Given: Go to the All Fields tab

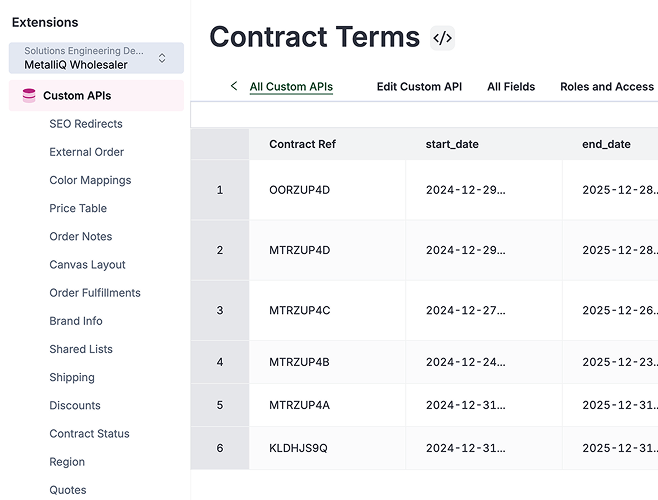Looking at the screenshot, I should tap(511, 87).
